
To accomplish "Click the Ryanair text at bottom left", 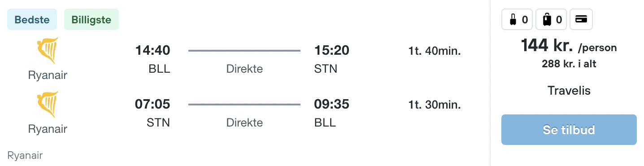I will click(x=25, y=156).
